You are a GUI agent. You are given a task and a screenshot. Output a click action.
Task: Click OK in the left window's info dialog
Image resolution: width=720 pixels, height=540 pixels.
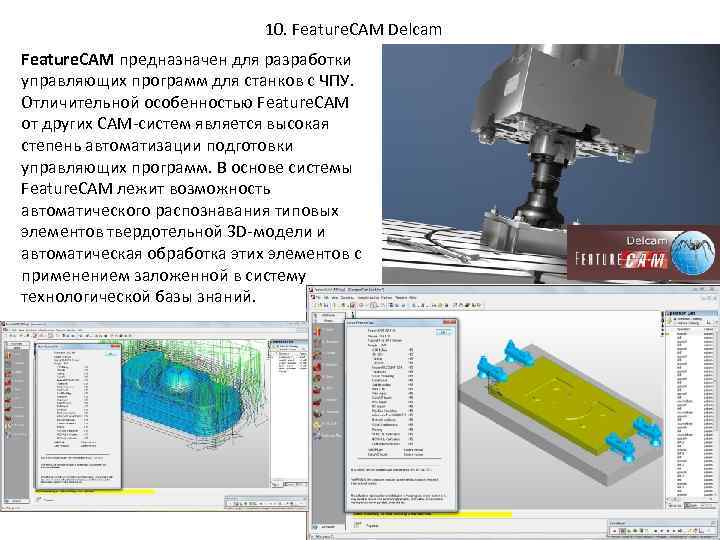[111, 354]
